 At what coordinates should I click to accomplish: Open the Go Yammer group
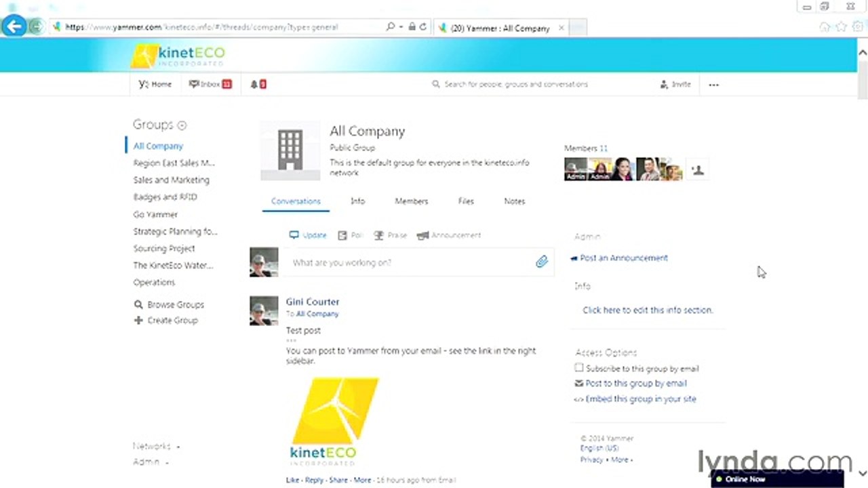point(155,214)
